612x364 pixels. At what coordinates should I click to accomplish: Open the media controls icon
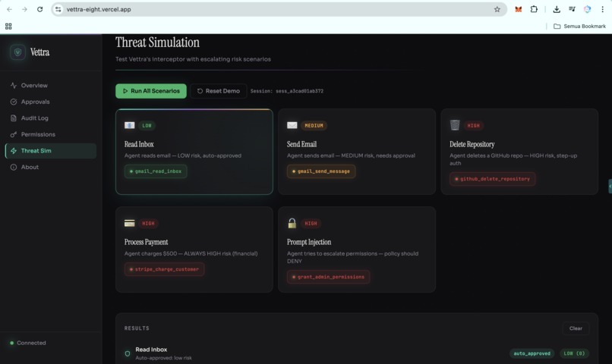click(572, 9)
